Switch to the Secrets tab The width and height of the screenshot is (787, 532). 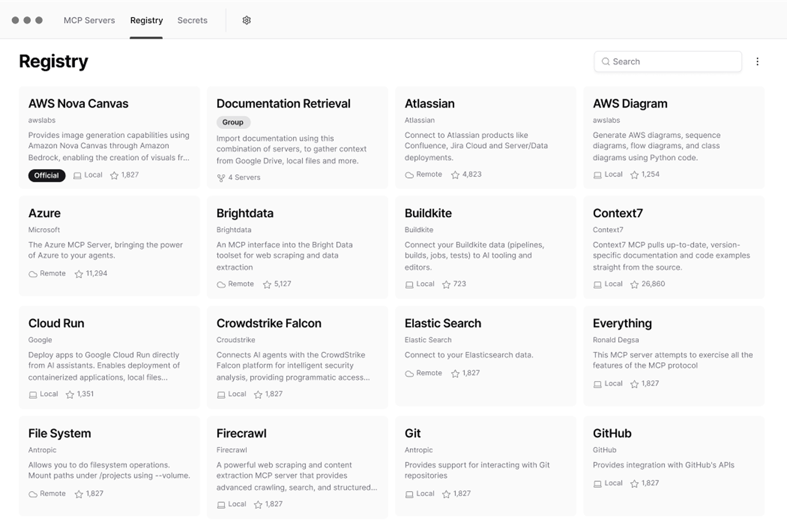[x=192, y=20]
